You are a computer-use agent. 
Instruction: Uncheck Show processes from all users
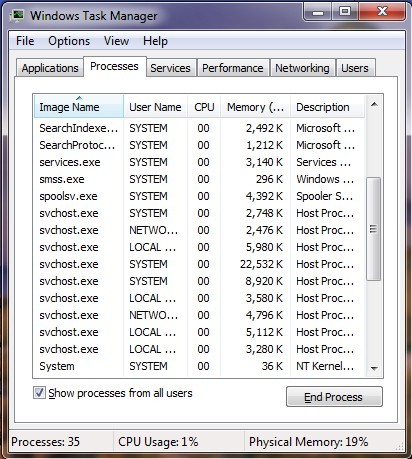pos(39,392)
